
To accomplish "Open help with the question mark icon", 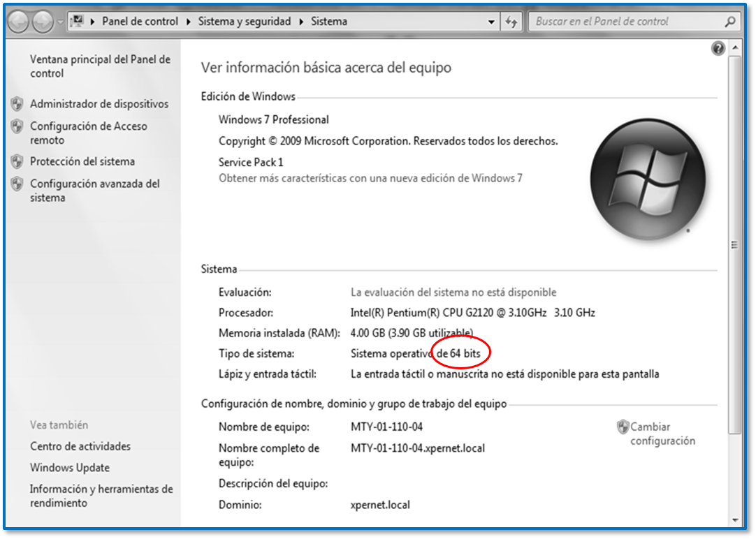I will pyautogui.click(x=718, y=48).
